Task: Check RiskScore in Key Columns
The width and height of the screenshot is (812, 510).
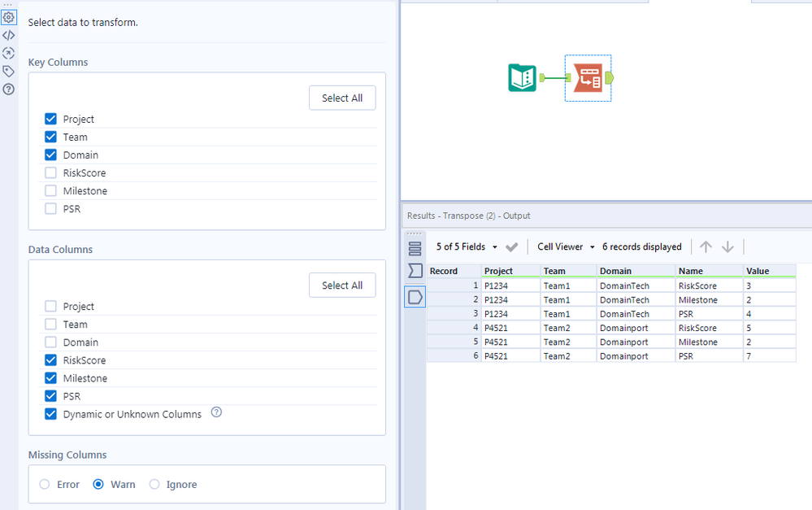Action: [x=50, y=172]
